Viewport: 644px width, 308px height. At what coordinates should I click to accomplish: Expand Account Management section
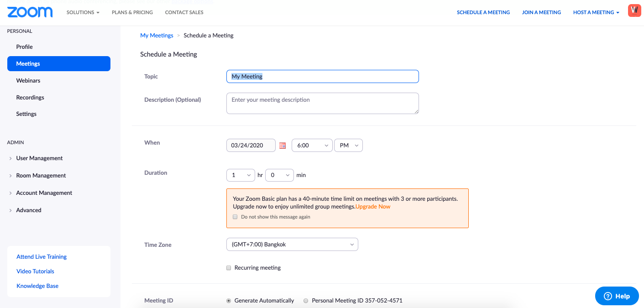tap(44, 193)
